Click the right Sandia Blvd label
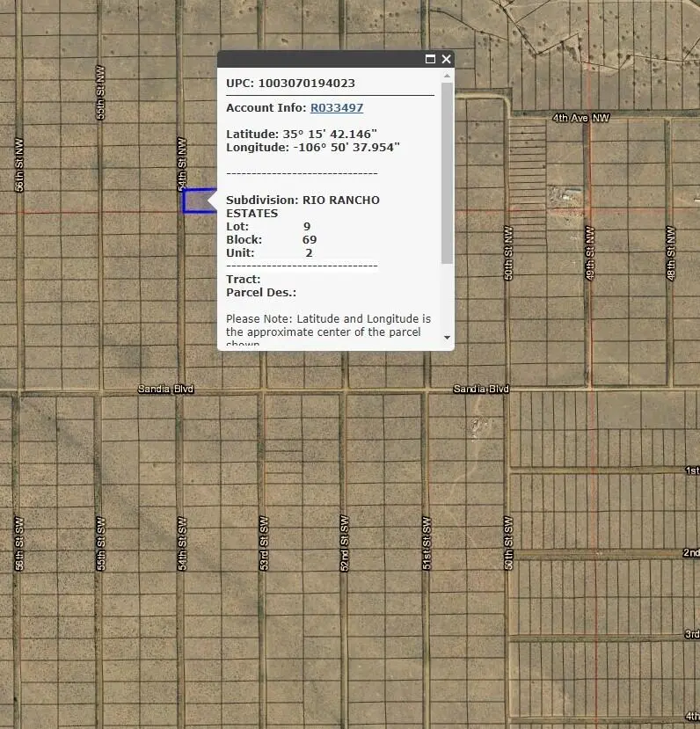Viewport: 700px width, 729px height. pyautogui.click(x=481, y=389)
